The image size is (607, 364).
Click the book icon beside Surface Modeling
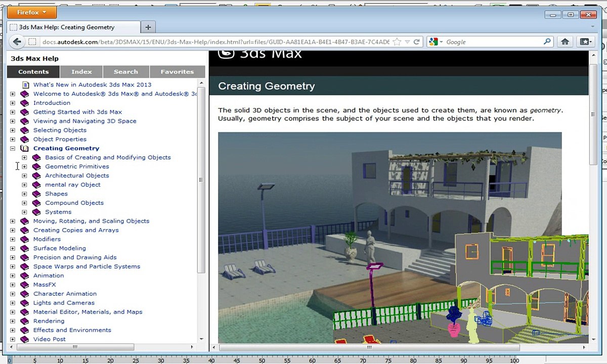click(x=25, y=248)
